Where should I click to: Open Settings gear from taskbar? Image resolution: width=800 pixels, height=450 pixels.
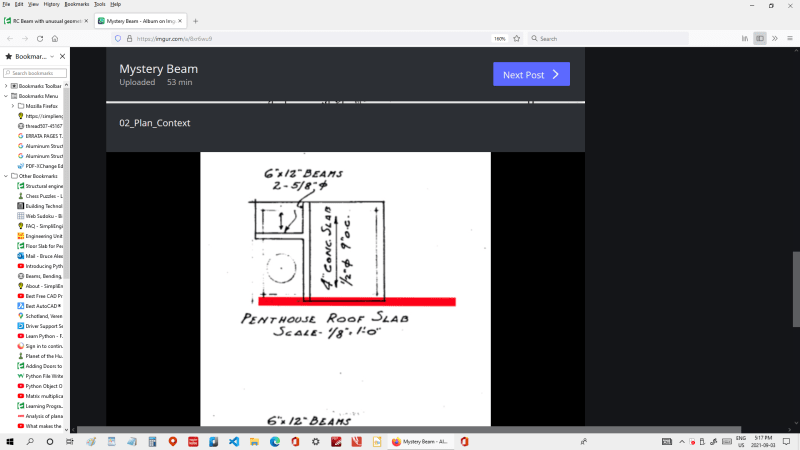[x=315, y=442]
